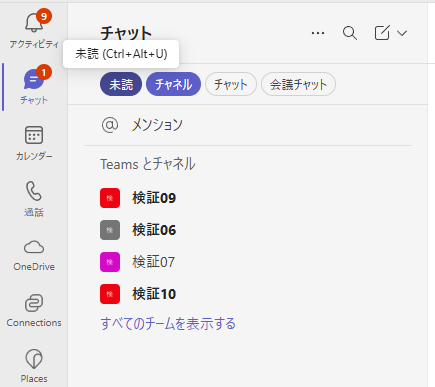Open the 検証10 team
The height and width of the screenshot is (387, 435).
point(248,294)
